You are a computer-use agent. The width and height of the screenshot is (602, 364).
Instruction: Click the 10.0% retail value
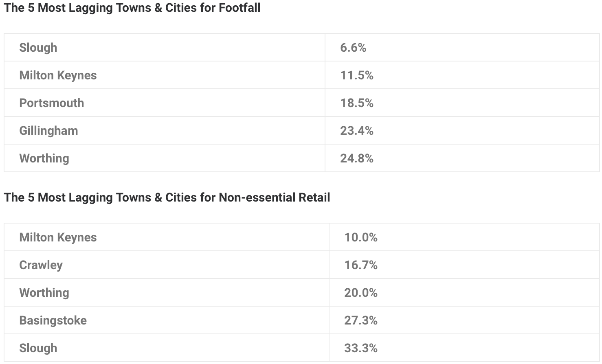tap(361, 237)
